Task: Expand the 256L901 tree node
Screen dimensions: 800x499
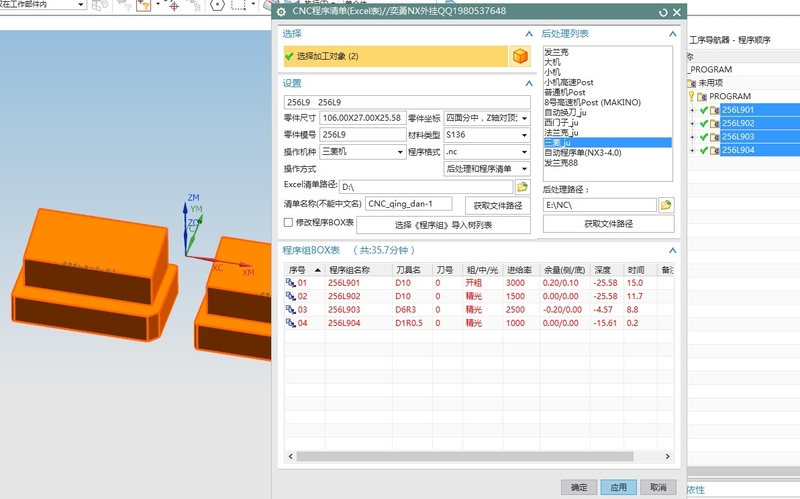Action: click(x=692, y=110)
